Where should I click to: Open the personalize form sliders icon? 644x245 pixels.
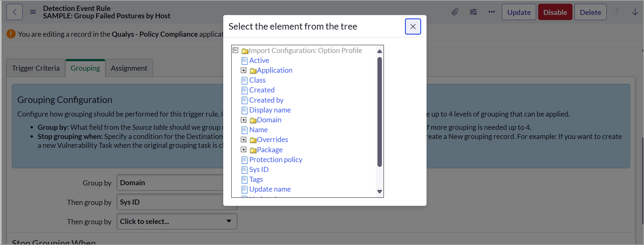click(x=473, y=12)
